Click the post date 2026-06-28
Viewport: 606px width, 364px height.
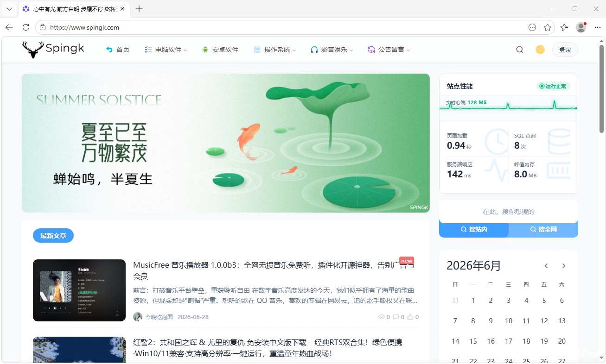pyautogui.click(x=193, y=317)
